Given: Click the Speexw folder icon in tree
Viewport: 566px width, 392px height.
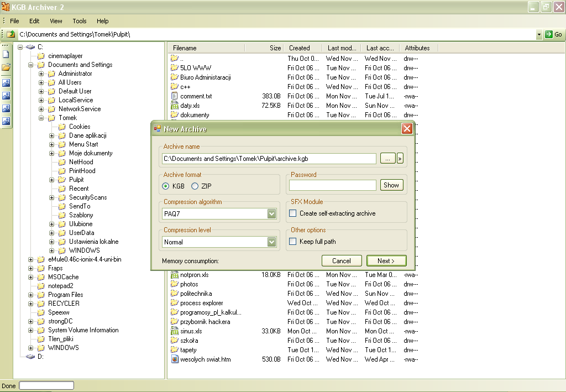Looking at the screenshot, I should (41, 312).
